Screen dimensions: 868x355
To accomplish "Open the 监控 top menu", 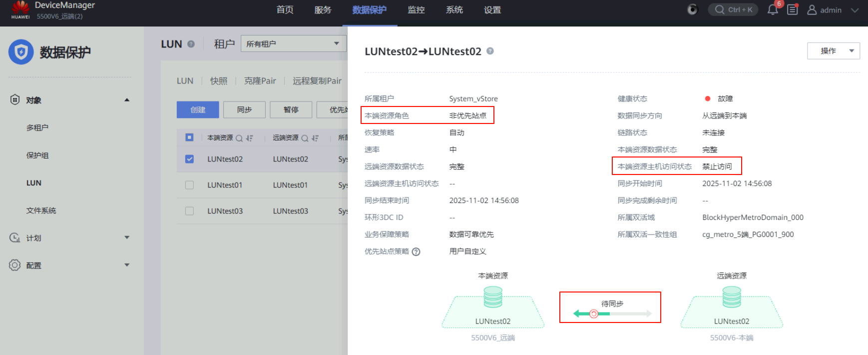I will (416, 10).
